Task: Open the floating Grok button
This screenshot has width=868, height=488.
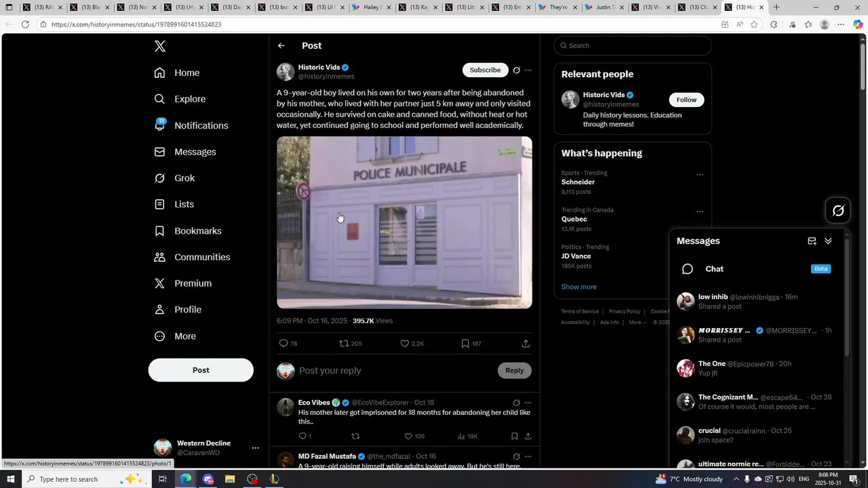Action: (838, 211)
